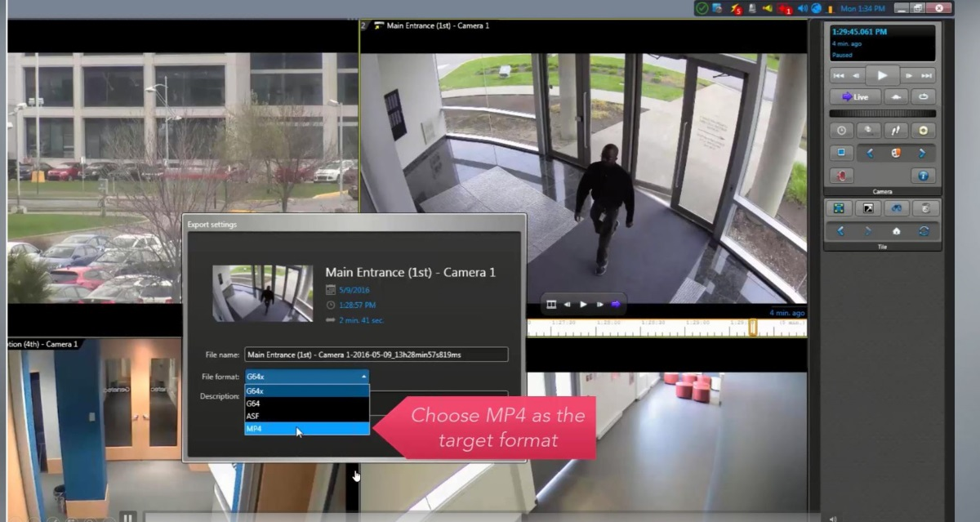Take a snapshot using Tile panel icon

pyautogui.click(x=868, y=208)
